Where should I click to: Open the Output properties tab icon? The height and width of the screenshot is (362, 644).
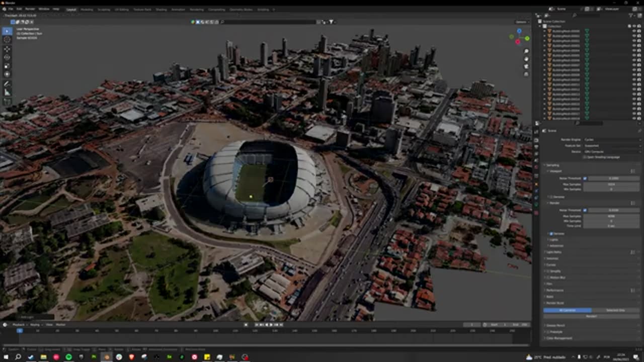[x=536, y=146]
